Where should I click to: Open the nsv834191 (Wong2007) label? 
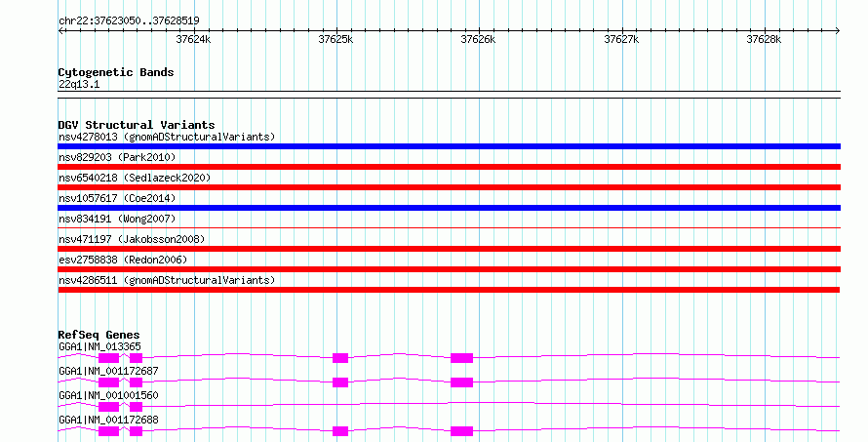(x=117, y=219)
